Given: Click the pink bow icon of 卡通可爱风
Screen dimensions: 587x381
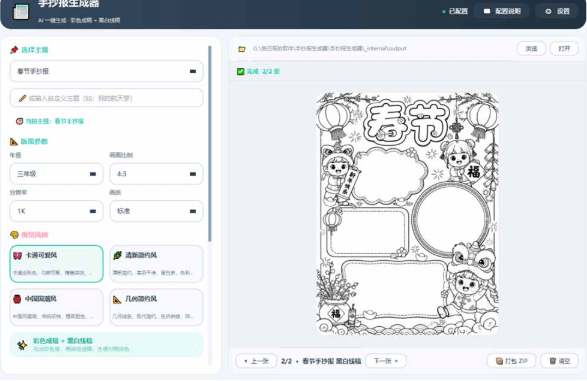Looking at the screenshot, I should (18, 256).
